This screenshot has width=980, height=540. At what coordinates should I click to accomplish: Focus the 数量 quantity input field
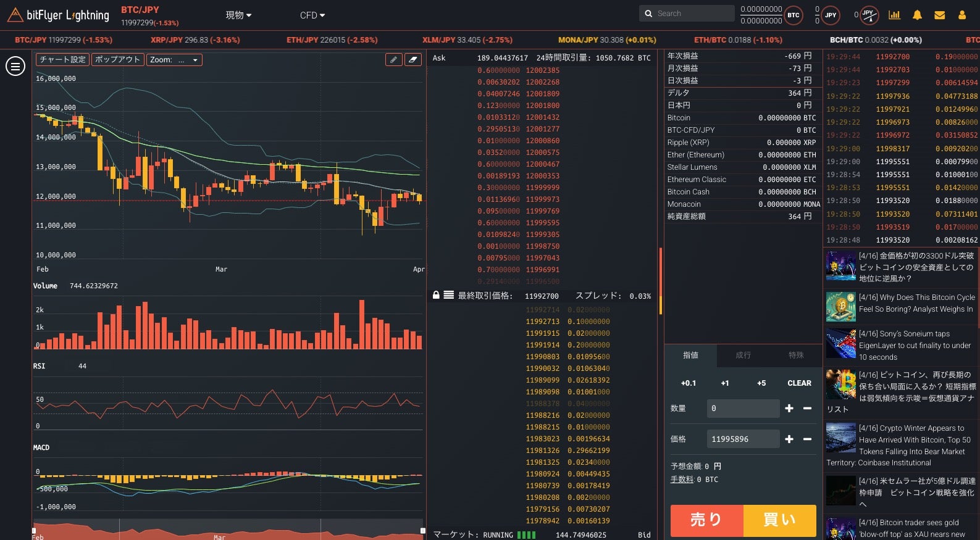pos(743,408)
